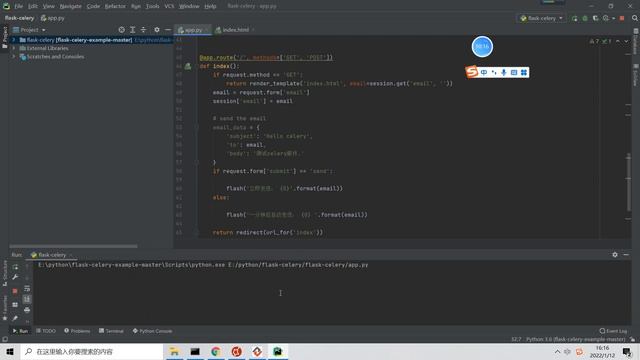This screenshot has width=640, height=360.
Task: Open Project panel options gear
Action: click(x=157, y=30)
